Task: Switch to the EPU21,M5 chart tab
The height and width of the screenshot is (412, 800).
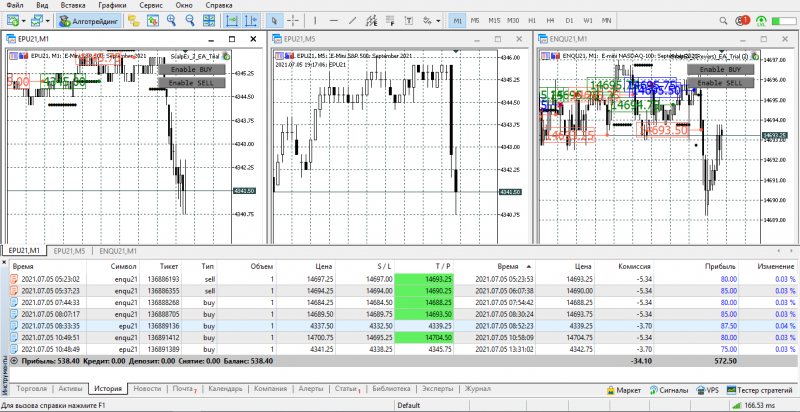Action: (x=69, y=251)
